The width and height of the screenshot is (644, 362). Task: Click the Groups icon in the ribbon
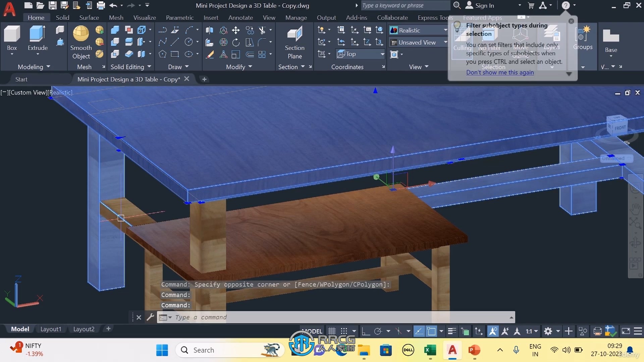coord(583,38)
